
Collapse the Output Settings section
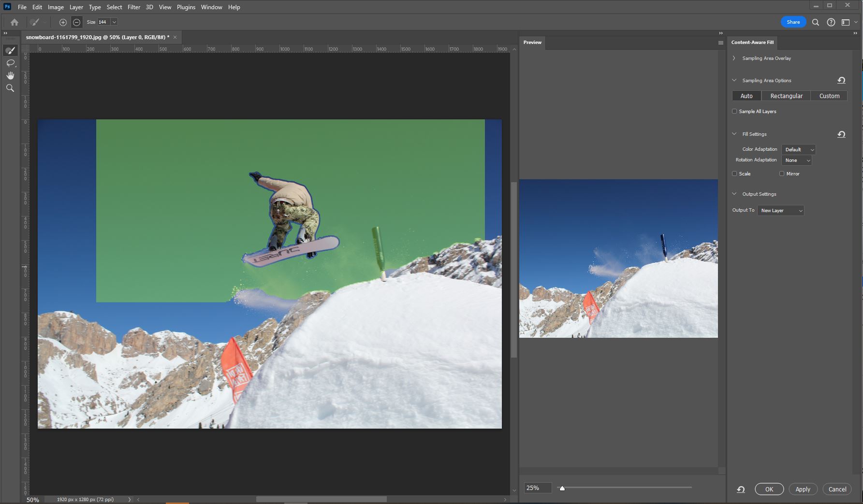click(734, 194)
